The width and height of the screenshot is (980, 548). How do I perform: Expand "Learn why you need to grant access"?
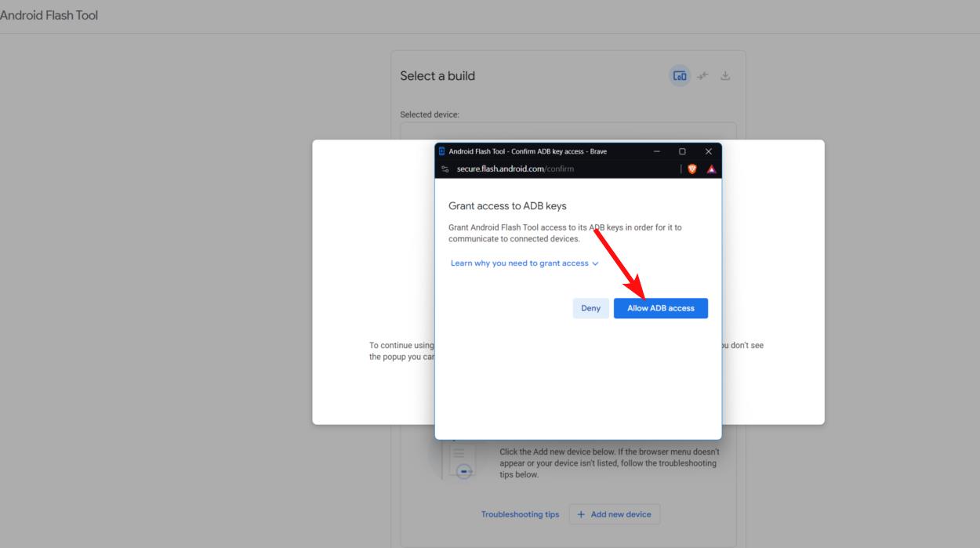[517, 263]
